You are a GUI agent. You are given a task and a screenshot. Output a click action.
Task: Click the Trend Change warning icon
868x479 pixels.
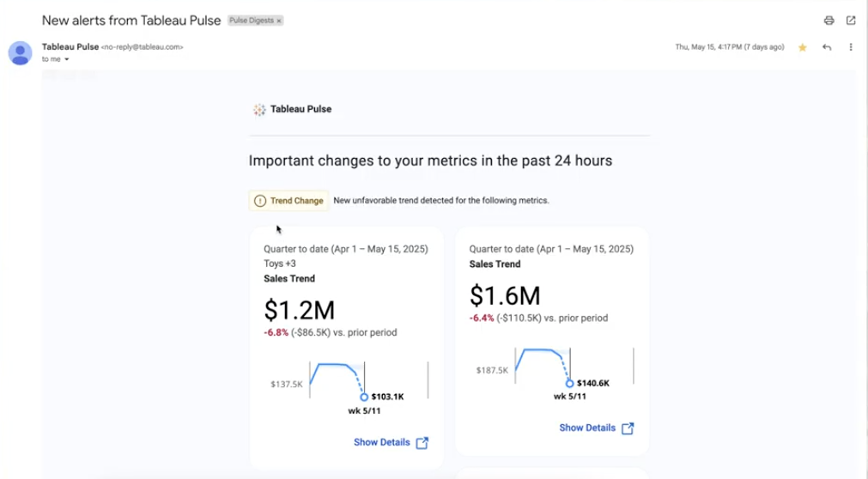coord(260,201)
